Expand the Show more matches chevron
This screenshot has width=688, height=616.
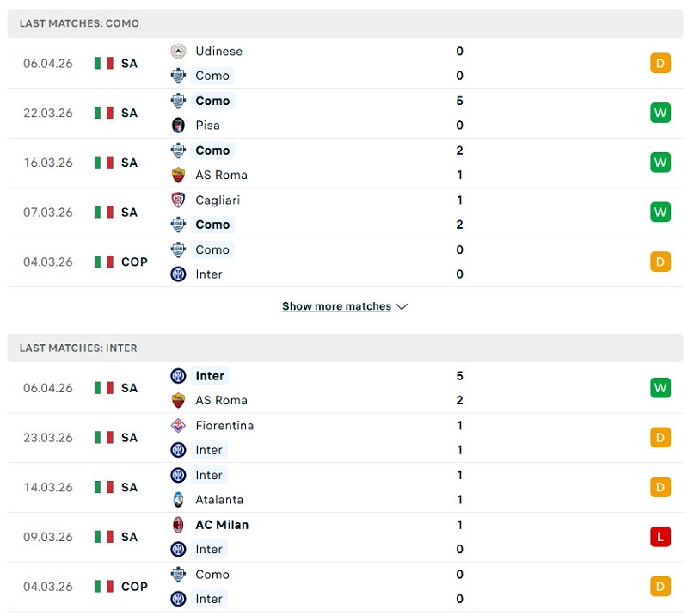(x=401, y=305)
